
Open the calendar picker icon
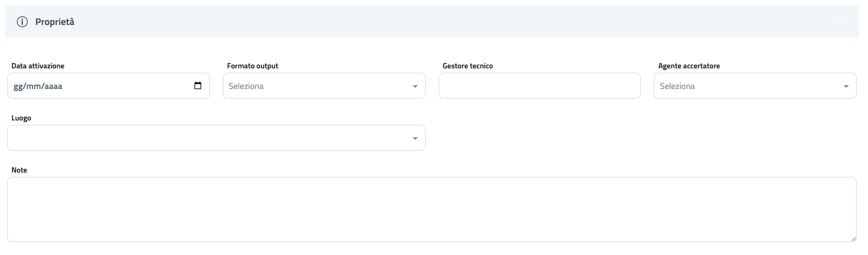(198, 86)
